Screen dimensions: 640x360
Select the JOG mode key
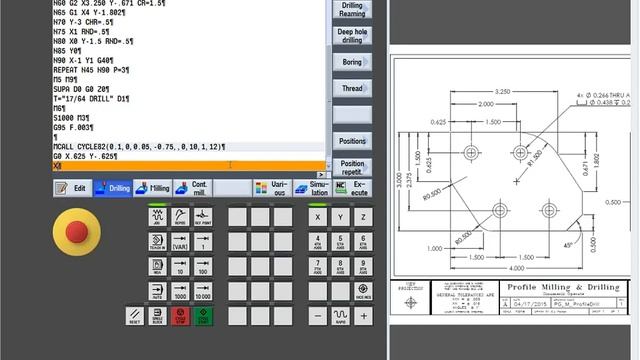[x=158, y=217]
